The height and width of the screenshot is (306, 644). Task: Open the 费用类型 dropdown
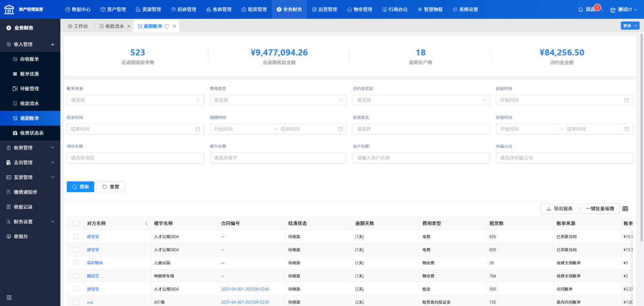tap(278, 100)
